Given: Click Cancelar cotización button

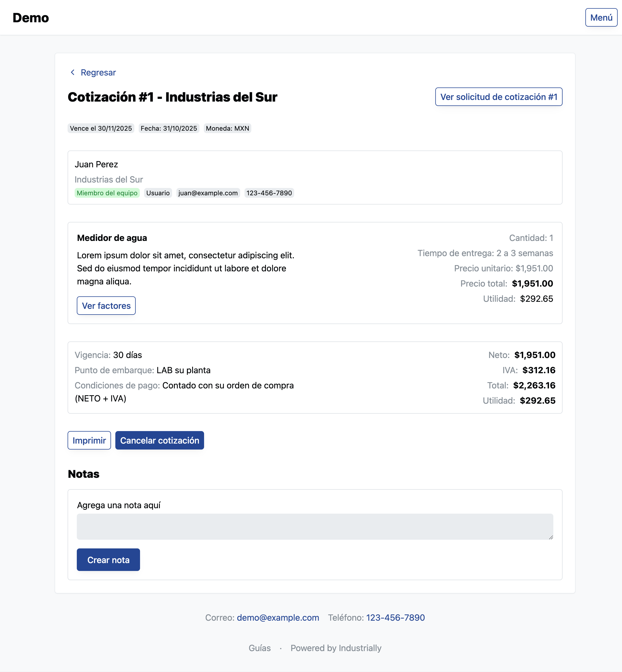Looking at the screenshot, I should 160,440.
